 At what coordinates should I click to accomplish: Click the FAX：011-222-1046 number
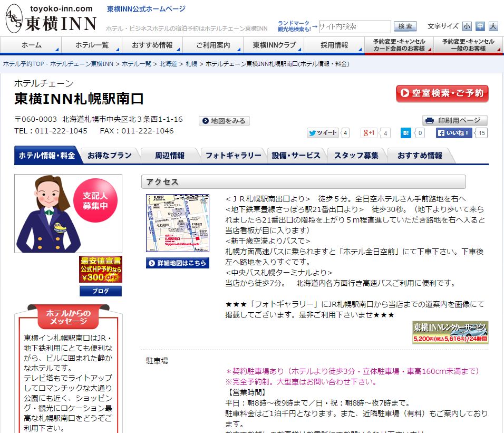[137, 131]
